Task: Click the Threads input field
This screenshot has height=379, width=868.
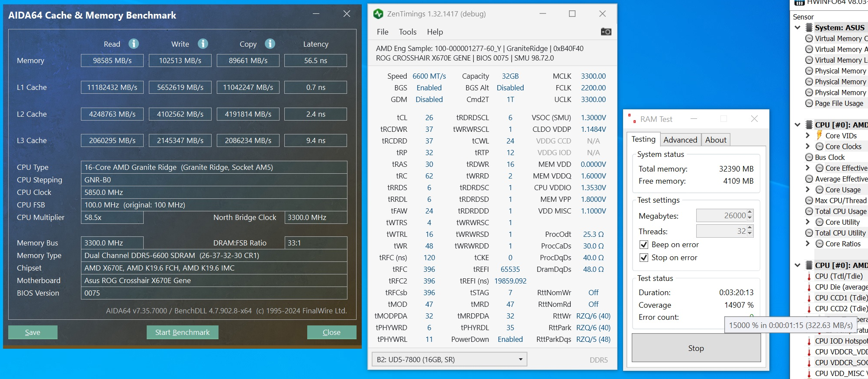Action: [721, 231]
